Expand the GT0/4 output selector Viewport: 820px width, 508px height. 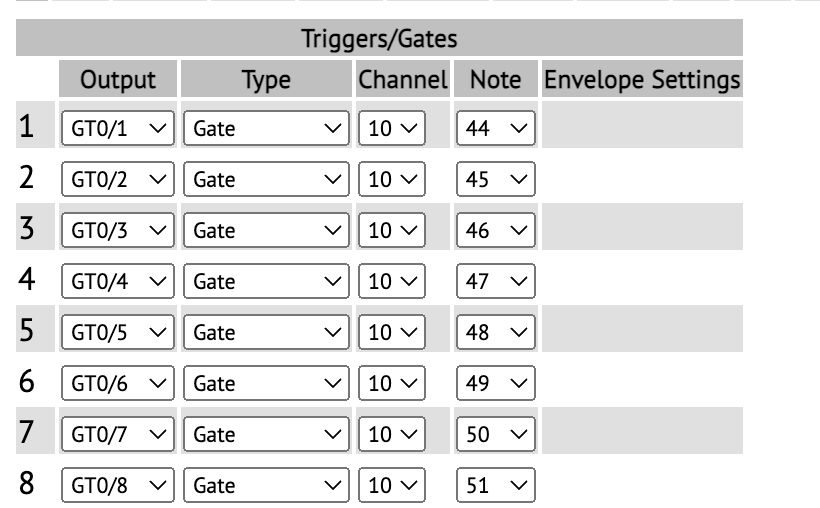coord(118,282)
